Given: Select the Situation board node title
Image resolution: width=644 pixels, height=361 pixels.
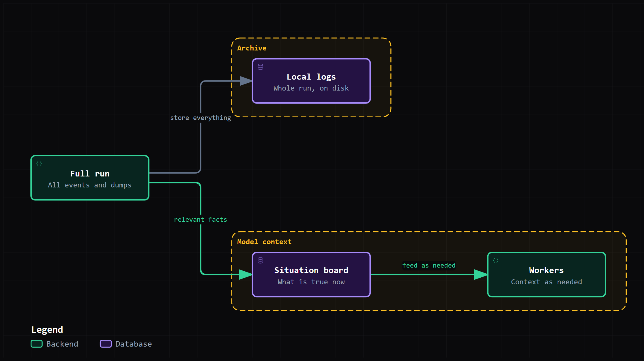Looking at the screenshot, I should pos(311,270).
